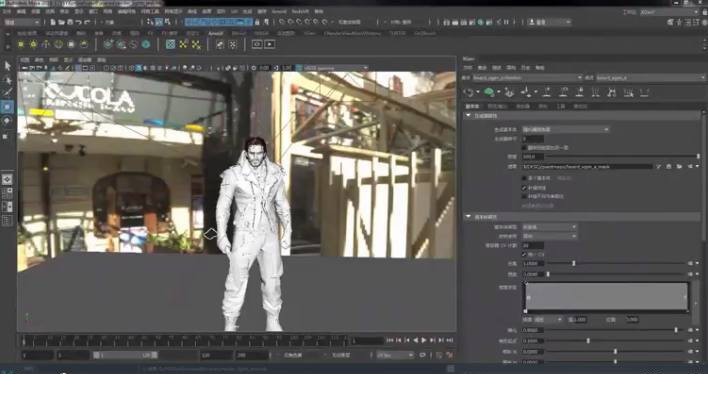Open the generator type dropdown
This screenshot has width=708, height=397.
(565, 130)
